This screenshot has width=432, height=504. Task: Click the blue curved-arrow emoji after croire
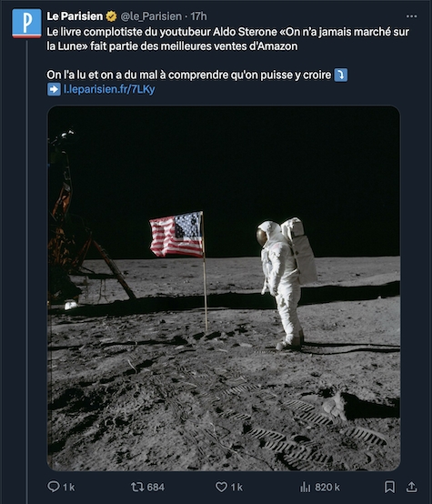pos(341,75)
